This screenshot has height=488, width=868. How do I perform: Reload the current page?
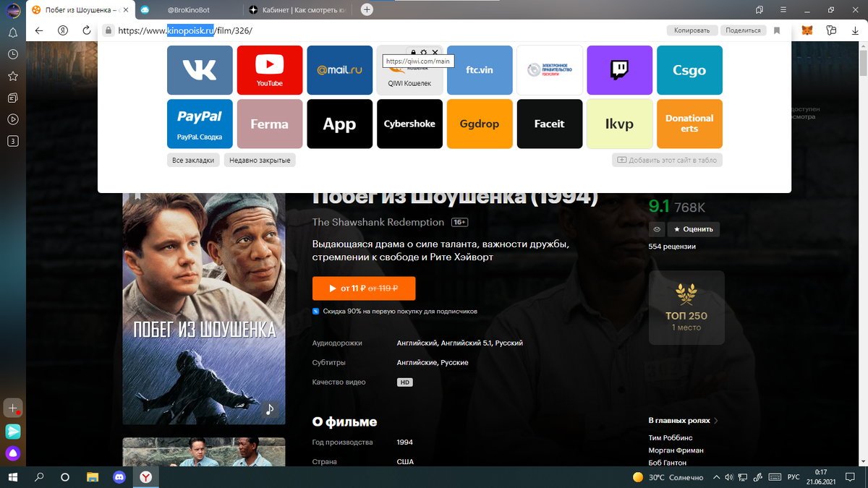(87, 30)
